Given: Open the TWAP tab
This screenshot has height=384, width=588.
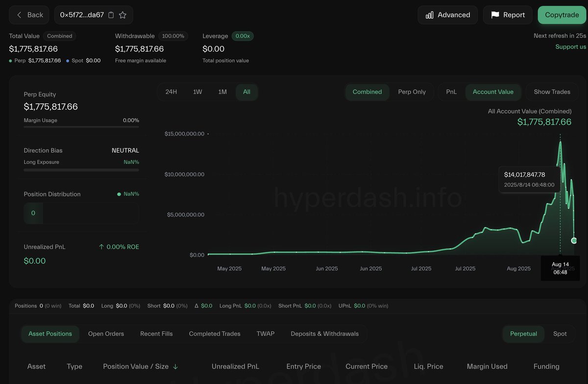Looking at the screenshot, I should (266, 334).
